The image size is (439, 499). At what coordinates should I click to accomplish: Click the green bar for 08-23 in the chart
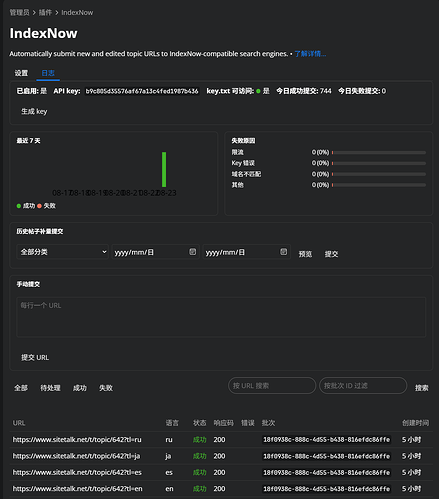click(x=164, y=169)
